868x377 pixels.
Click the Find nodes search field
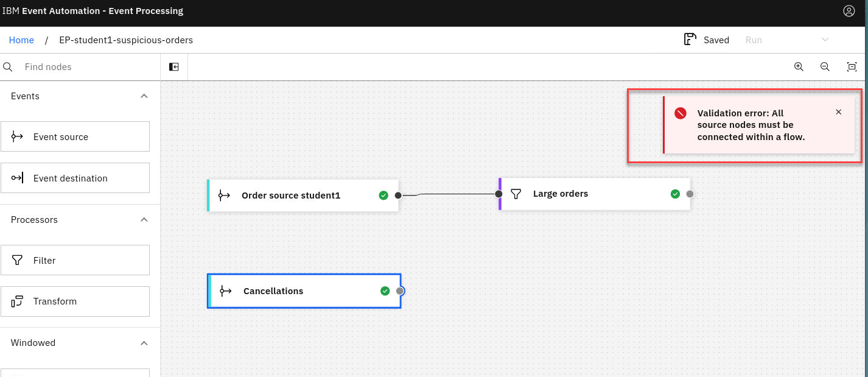(85, 67)
